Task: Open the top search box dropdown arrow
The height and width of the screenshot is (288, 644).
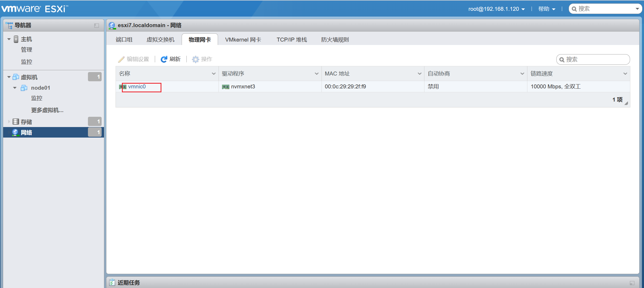Action: coord(637,9)
